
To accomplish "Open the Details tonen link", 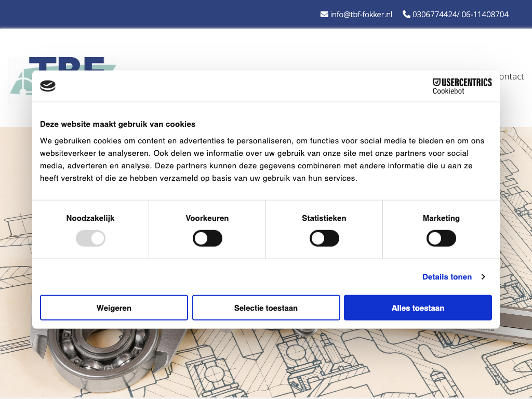I will 447,277.
